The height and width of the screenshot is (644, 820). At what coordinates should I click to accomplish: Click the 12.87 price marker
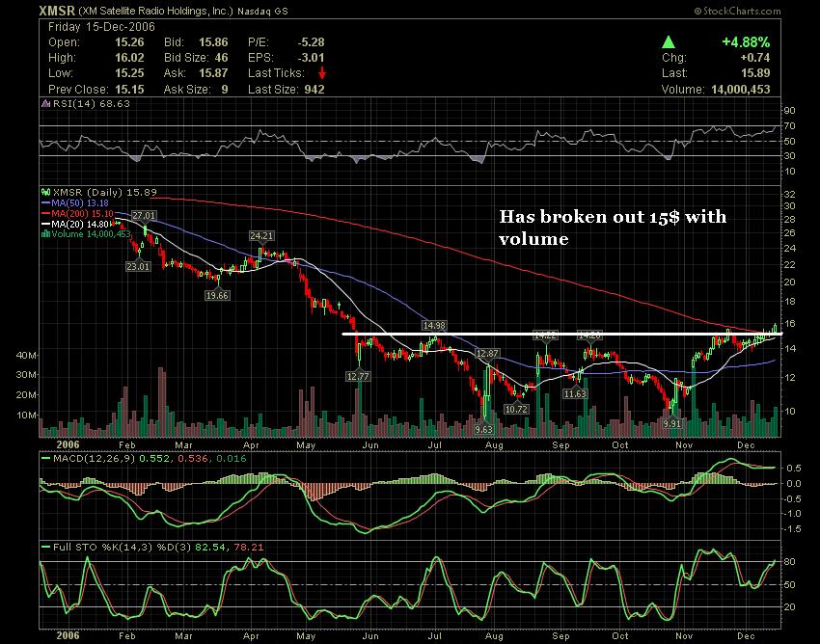[487, 354]
